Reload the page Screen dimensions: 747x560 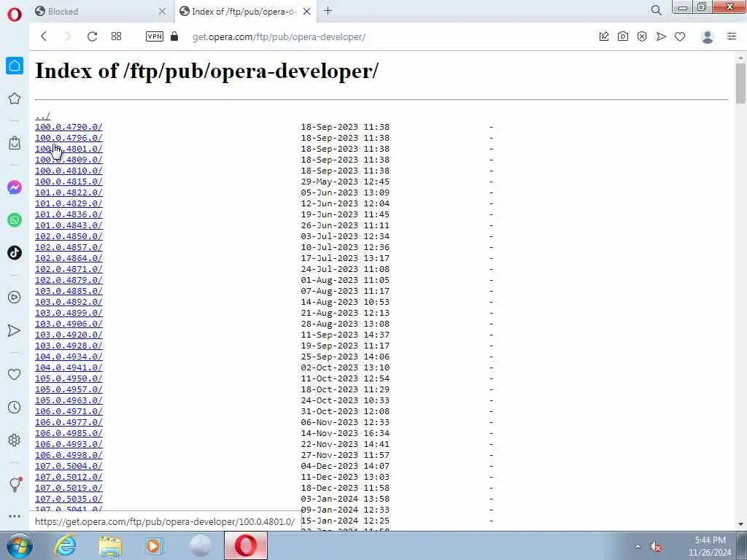[x=93, y=36]
